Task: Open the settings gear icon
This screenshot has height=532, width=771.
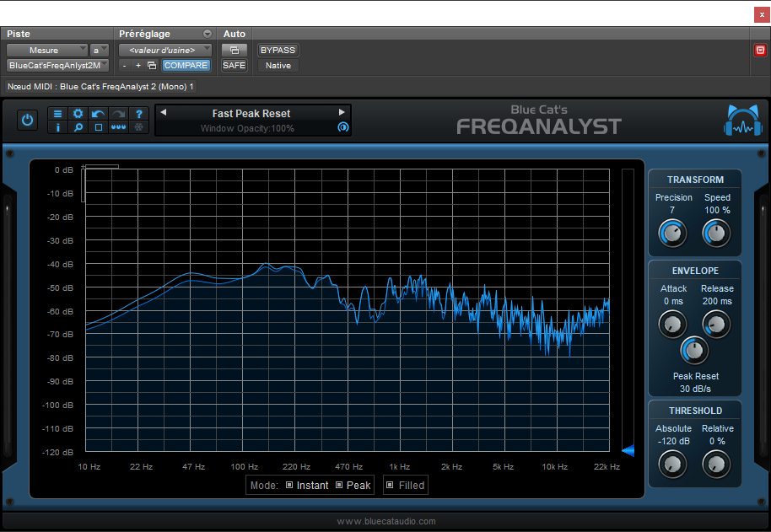Action: [78, 114]
